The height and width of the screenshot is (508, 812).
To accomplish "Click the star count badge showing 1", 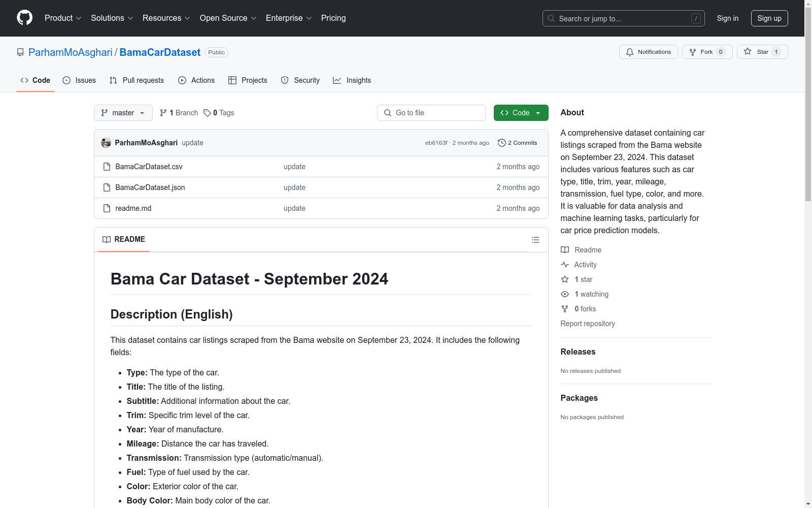I will (x=776, y=52).
